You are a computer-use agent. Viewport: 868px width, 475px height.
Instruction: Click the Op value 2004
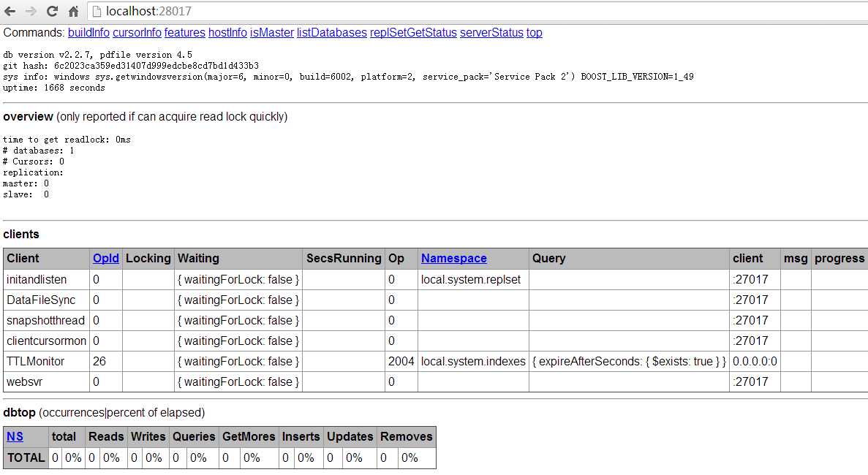pos(401,361)
